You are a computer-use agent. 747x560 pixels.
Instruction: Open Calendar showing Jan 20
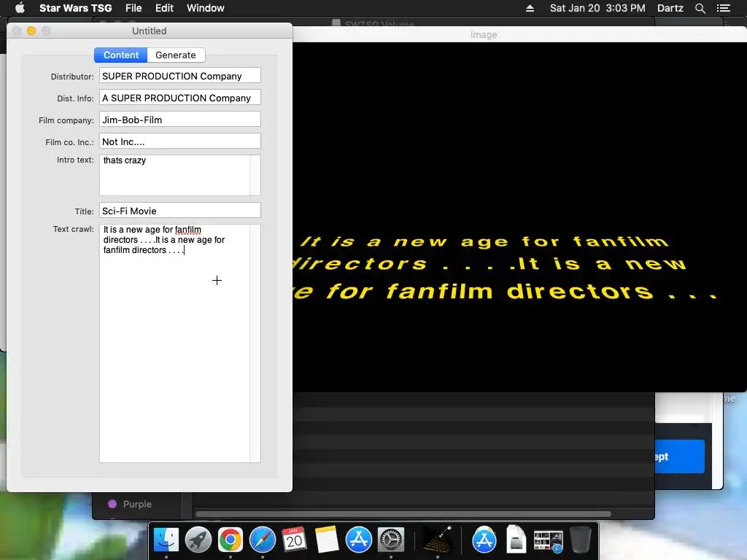tap(294, 540)
